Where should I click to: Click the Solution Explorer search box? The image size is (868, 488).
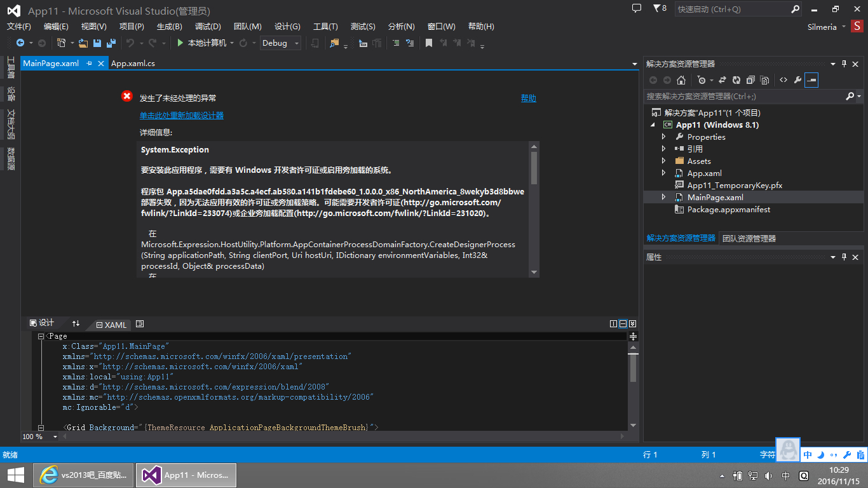(x=743, y=97)
